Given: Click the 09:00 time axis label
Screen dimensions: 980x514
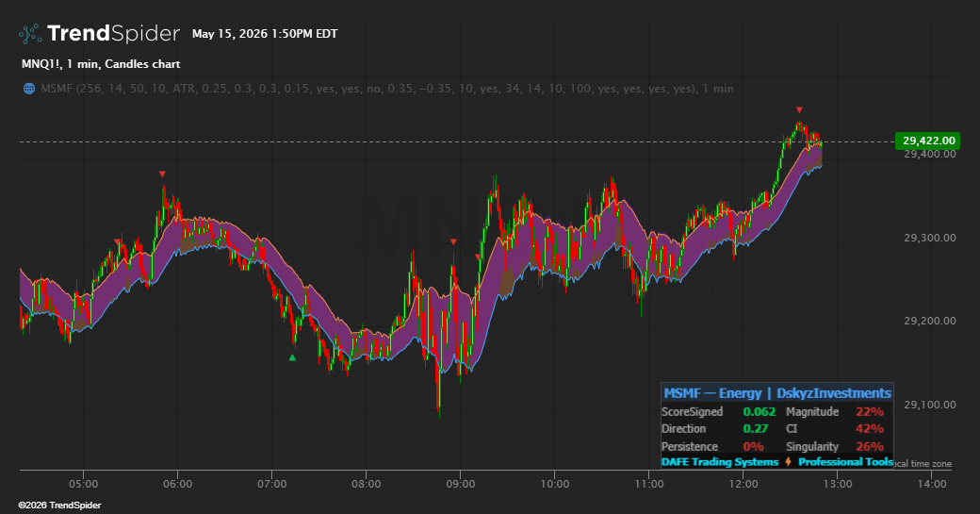Looking at the screenshot, I should tap(461, 484).
